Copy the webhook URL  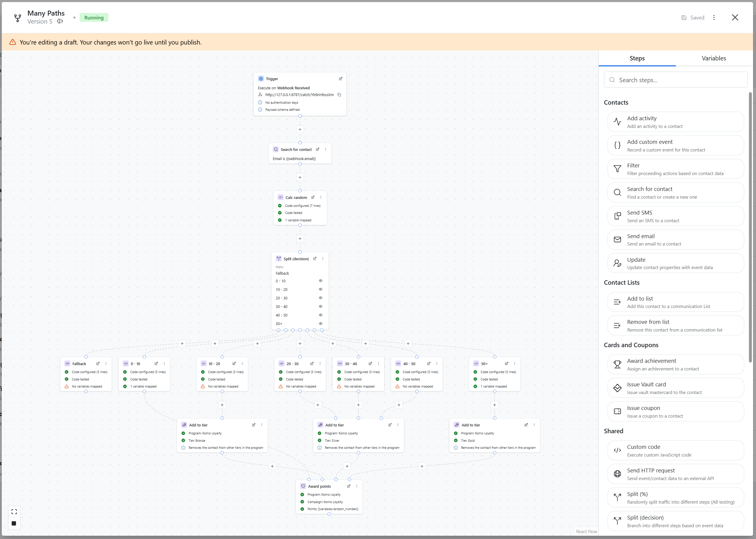[x=339, y=95]
